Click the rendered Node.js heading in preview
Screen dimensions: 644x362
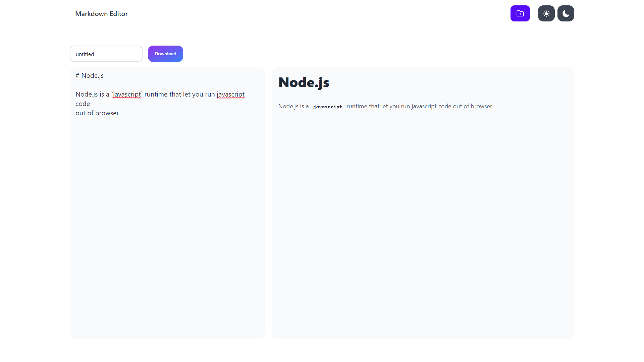(304, 82)
